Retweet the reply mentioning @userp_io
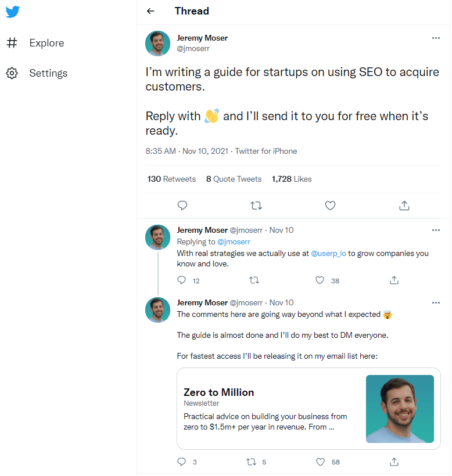Viewport: 452px width, 476px height. click(x=254, y=280)
